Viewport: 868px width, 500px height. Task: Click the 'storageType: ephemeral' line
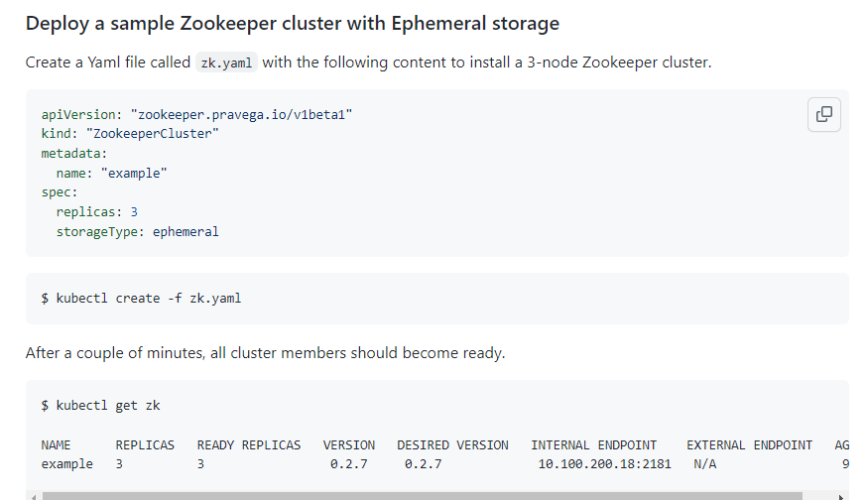(137, 231)
